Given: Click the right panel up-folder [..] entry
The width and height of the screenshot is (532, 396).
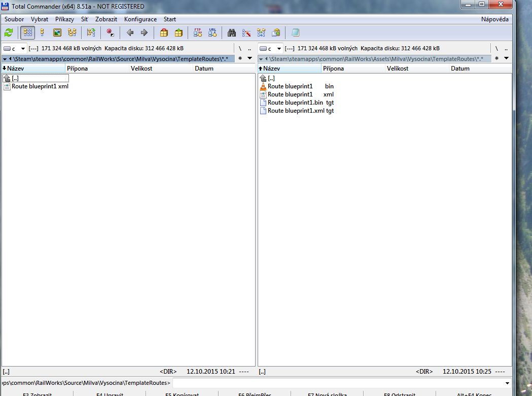Looking at the screenshot, I should pyautogui.click(x=267, y=78).
